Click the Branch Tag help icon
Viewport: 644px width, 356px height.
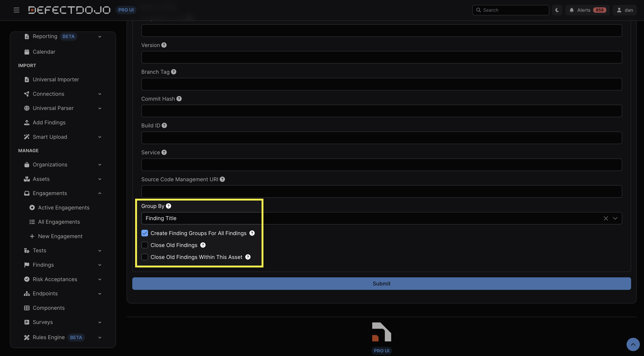click(173, 72)
